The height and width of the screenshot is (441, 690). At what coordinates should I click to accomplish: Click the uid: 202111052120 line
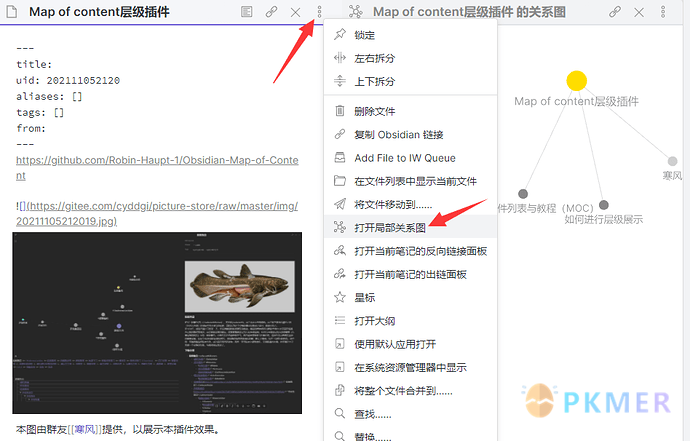pos(68,81)
